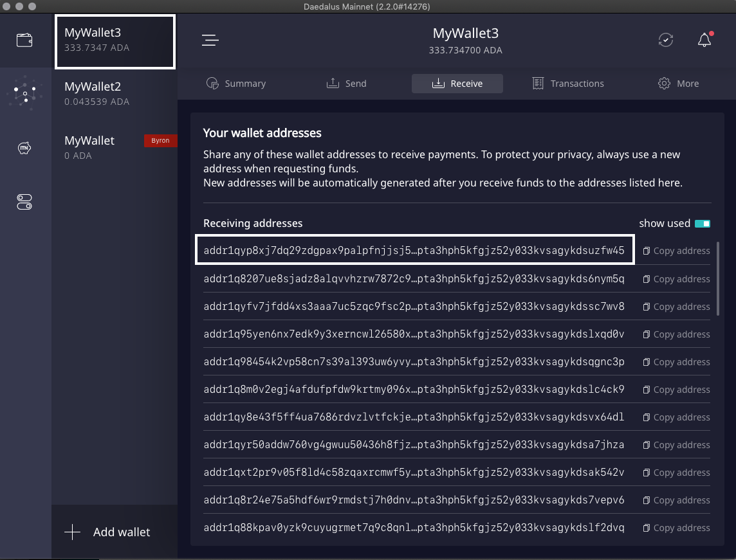Open the stake pool delegation center icon
This screenshot has width=736, height=560.
pos(25,95)
